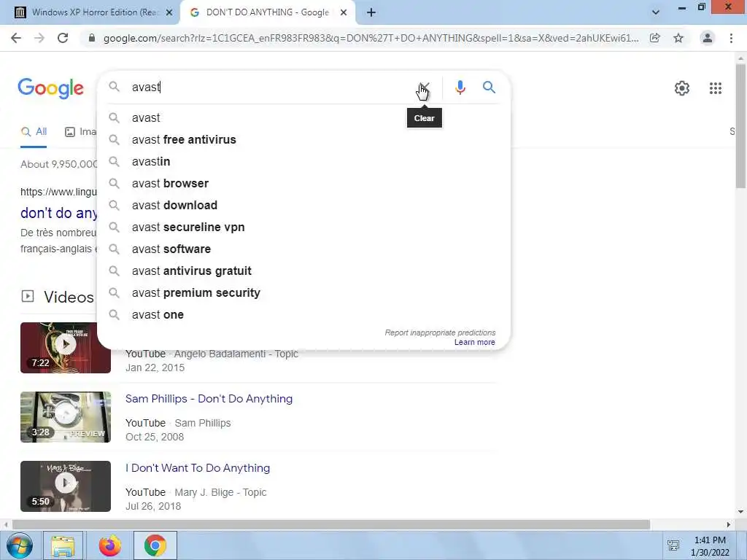Start voice search with the microphone
The height and width of the screenshot is (560, 747).
460,87
